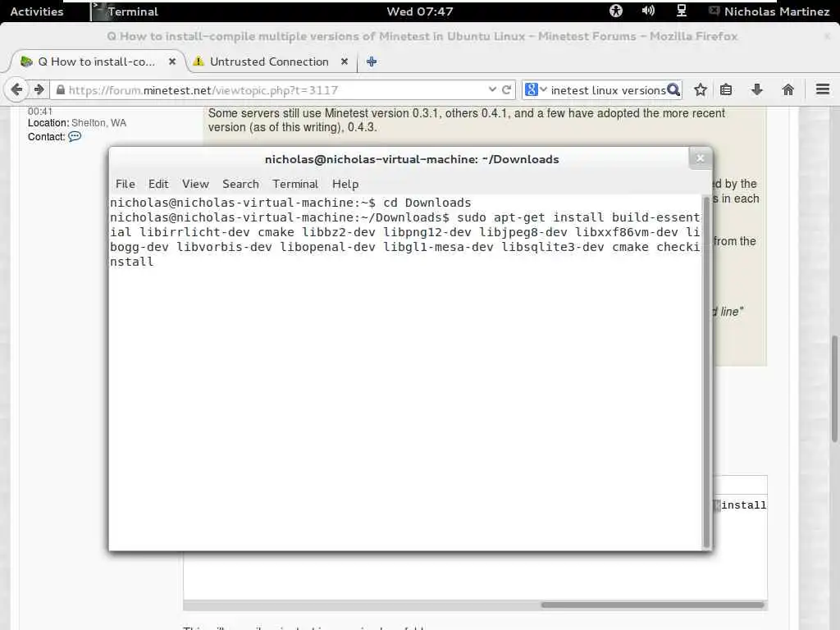Close the How to install-co... tab
The height and width of the screenshot is (630, 840).
(x=172, y=62)
